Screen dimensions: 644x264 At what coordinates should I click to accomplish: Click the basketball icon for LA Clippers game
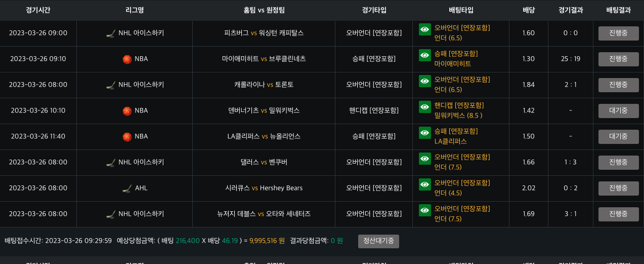point(127,137)
